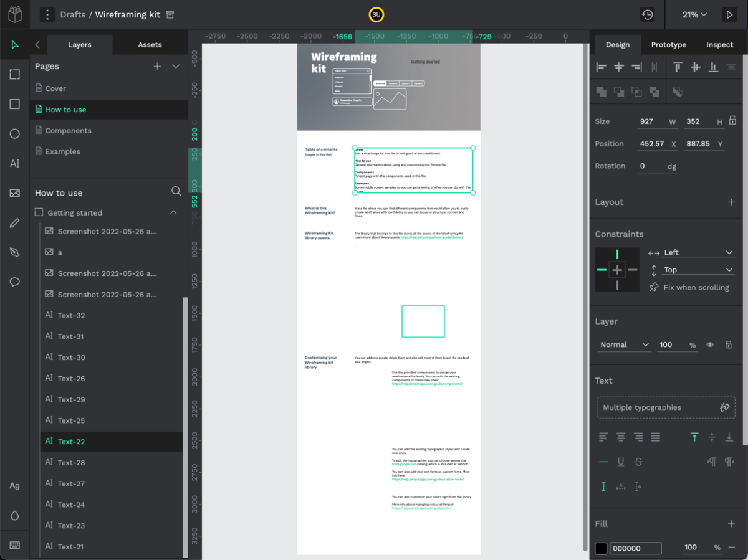The width and height of the screenshot is (748, 560).
Task: Search layers with magnifier icon
Action: (176, 192)
